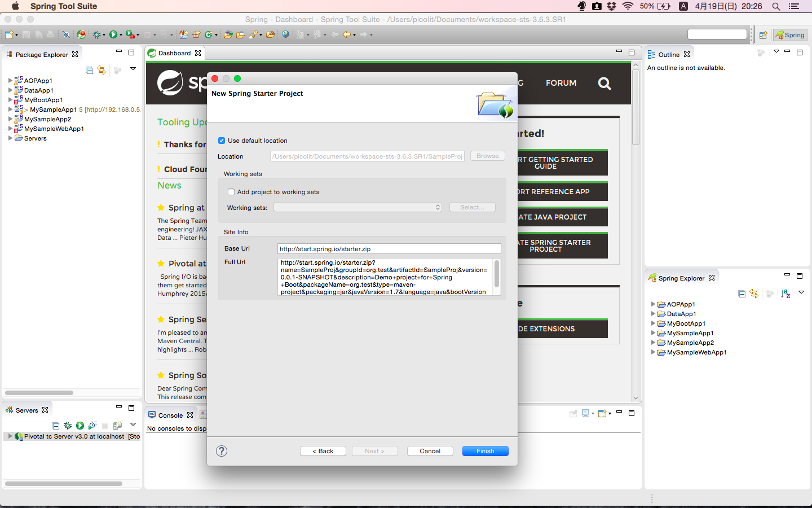Toggle Link with Editor in Package Explorer
This screenshot has height=508, width=812.
[101, 70]
